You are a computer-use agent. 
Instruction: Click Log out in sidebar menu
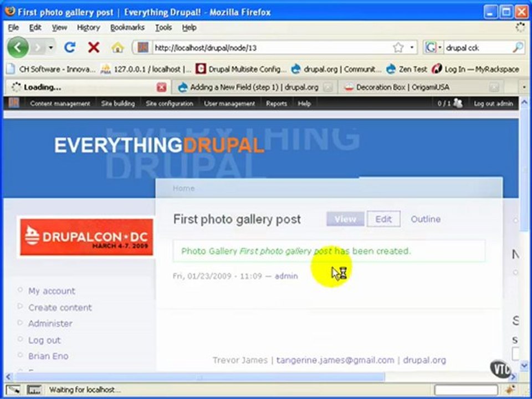[44, 340]
